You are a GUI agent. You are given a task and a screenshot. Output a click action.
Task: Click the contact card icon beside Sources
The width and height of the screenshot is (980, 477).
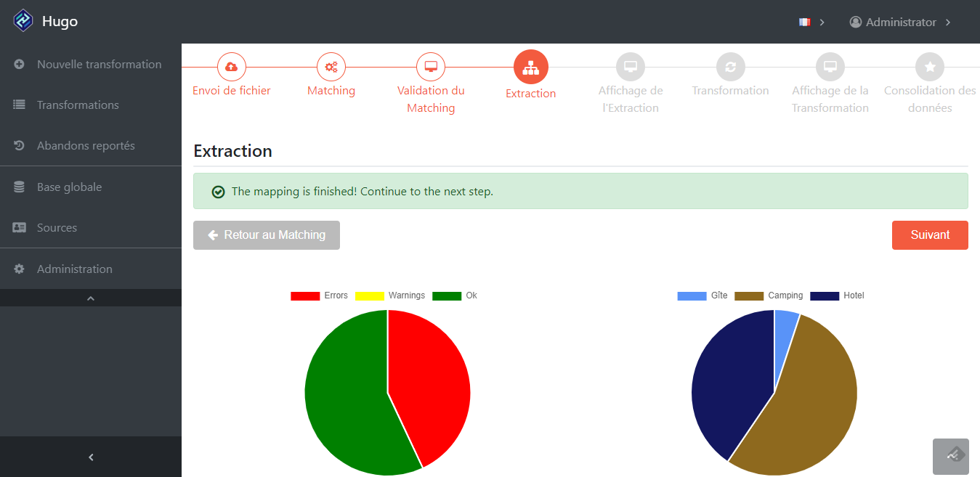tap(20, 228)
